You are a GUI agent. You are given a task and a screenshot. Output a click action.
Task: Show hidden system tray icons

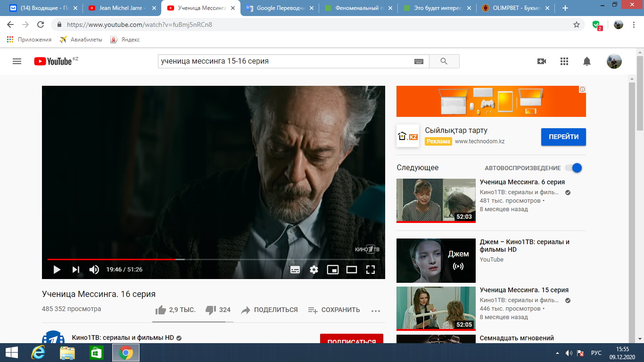coord(558,353)
